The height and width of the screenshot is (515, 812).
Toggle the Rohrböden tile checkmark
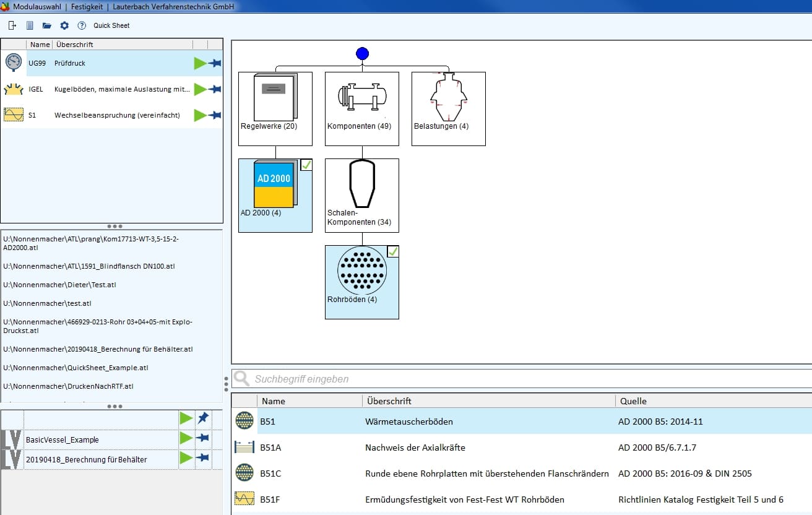pos(393,251)
